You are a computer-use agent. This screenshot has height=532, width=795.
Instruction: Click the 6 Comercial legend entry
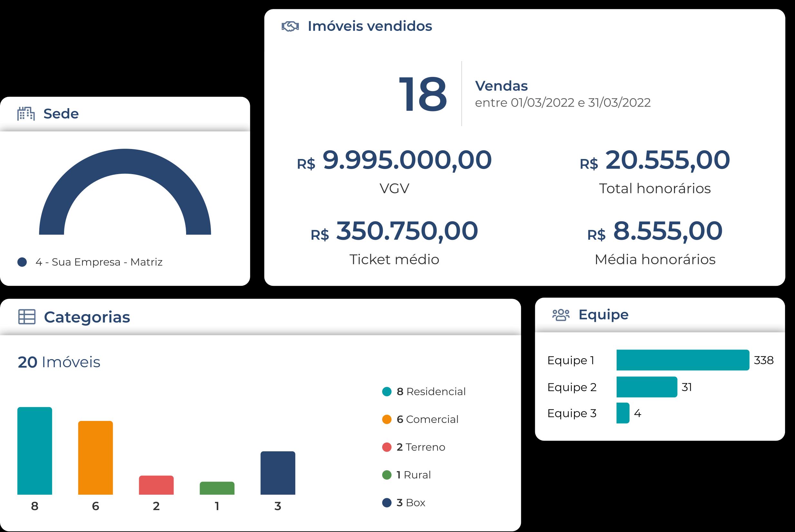427,419
